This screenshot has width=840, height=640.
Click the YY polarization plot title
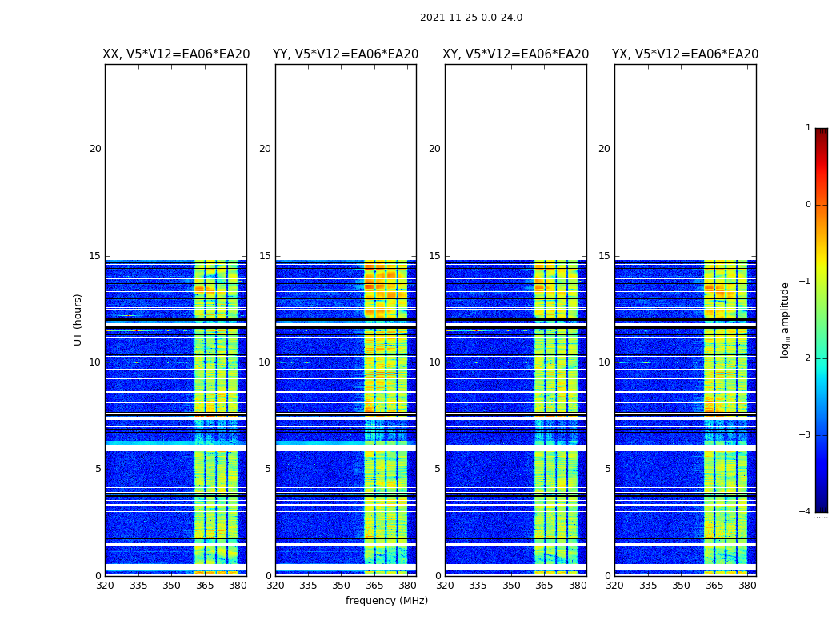point(346,54)
